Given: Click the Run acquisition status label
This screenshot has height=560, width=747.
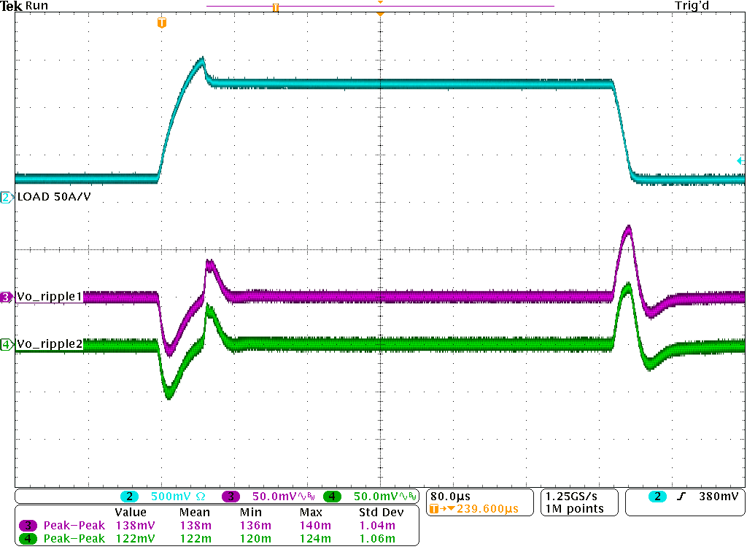Looking at the screenshot, I should click(37, 6).
